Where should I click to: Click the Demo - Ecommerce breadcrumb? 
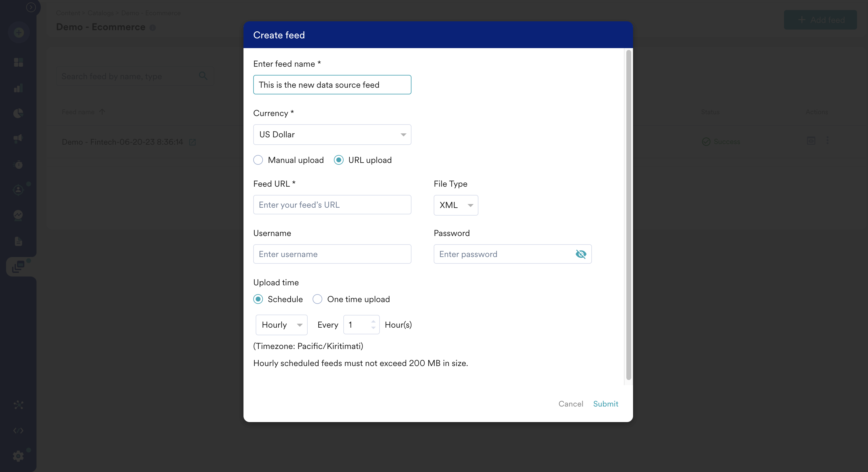coord(151,13)
